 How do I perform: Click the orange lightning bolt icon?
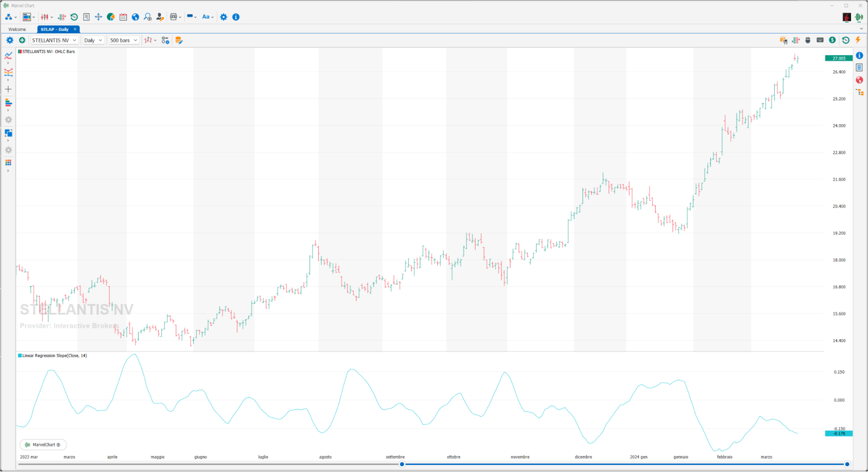(858, 40)
